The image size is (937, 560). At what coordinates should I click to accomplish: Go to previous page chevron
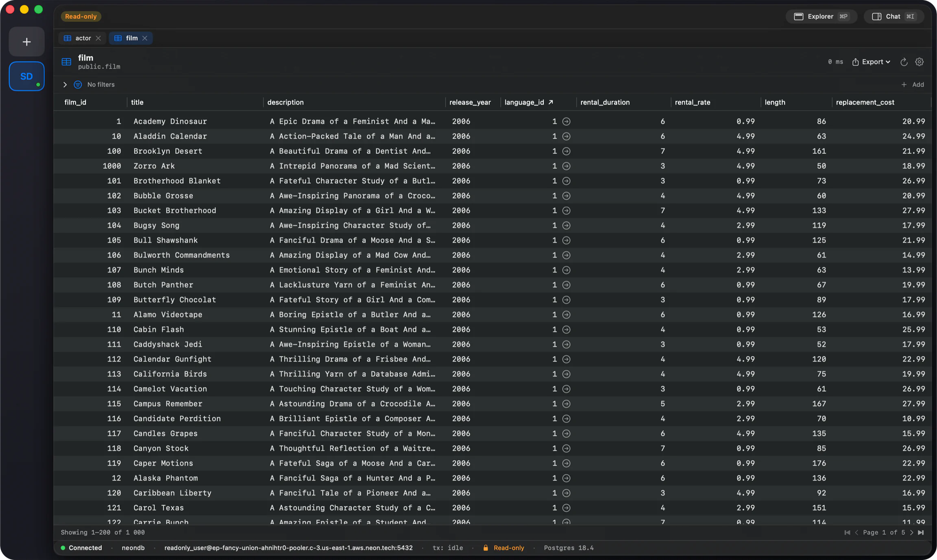856,532
